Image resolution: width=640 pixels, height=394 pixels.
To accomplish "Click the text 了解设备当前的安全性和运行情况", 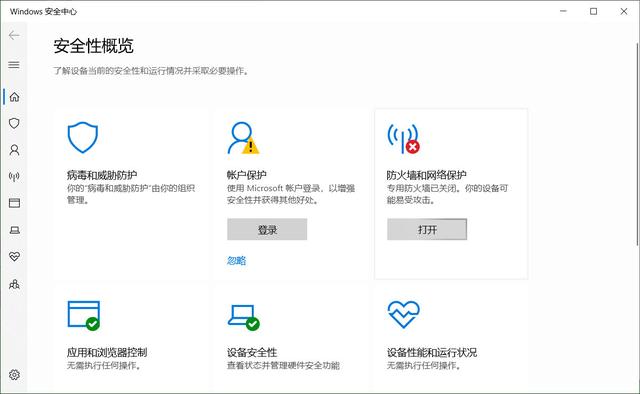I will pos(118,71).
